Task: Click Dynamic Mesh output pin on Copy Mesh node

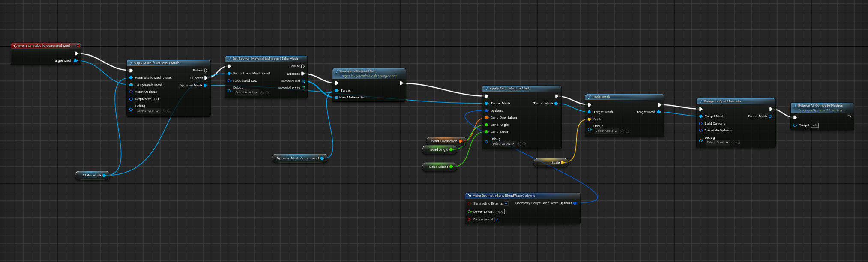Action: coord(205,85)
